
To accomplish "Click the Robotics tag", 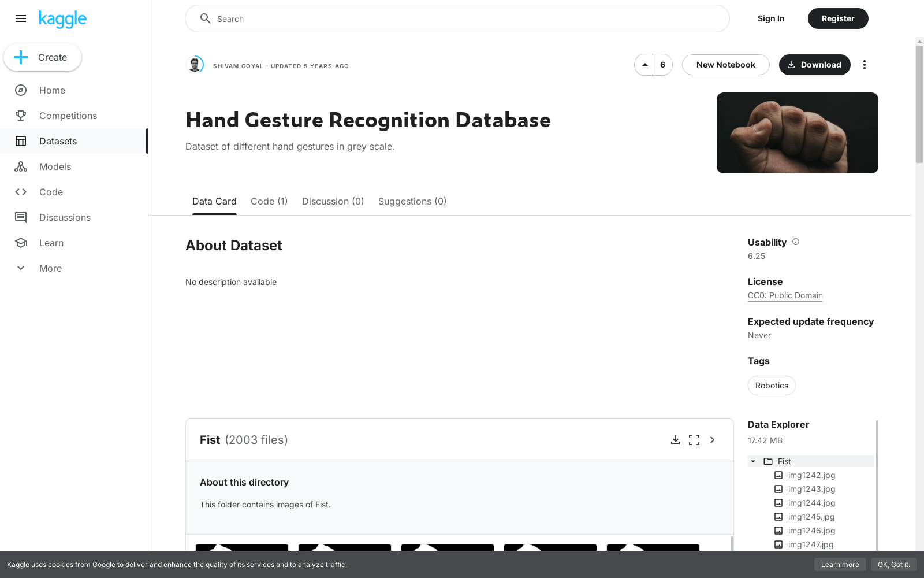I will tap(772, 386).
